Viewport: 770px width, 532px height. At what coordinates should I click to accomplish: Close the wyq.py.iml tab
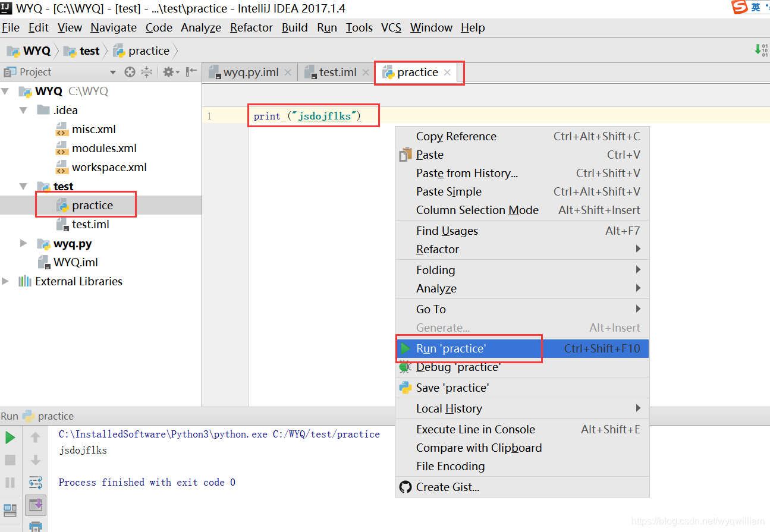288,73
